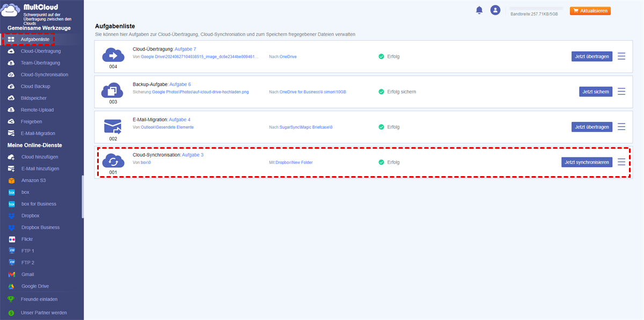Viewport: 644px width, 320px height.
Task: Open the Aufgabe 3 link
Action: (x=193, y=155)
